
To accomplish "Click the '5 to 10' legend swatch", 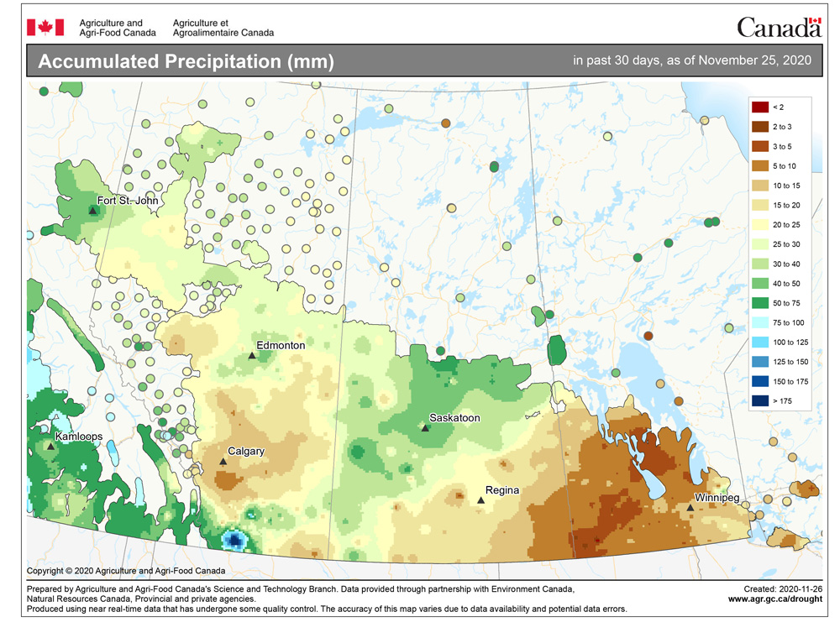I will point(759,165).
